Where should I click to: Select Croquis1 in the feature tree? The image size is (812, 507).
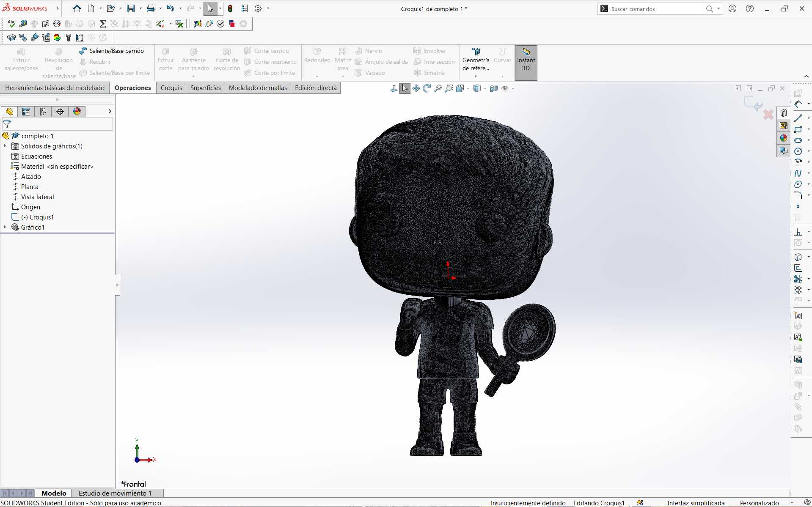(x=37, y=217)
